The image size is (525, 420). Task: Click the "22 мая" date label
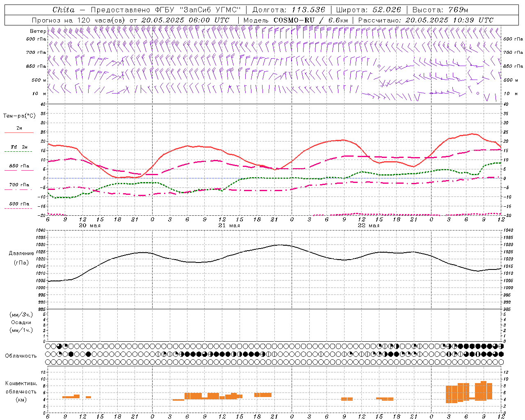(368, 225)
